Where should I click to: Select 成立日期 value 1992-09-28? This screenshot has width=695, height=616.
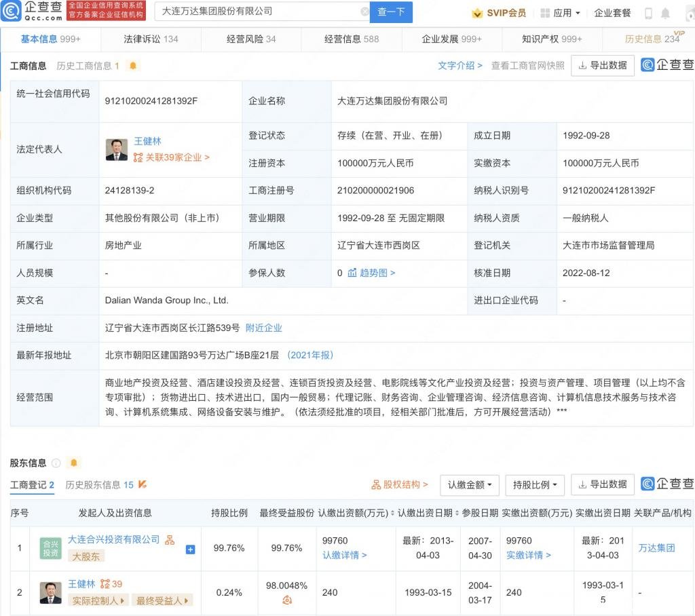(x=586, y=135)
